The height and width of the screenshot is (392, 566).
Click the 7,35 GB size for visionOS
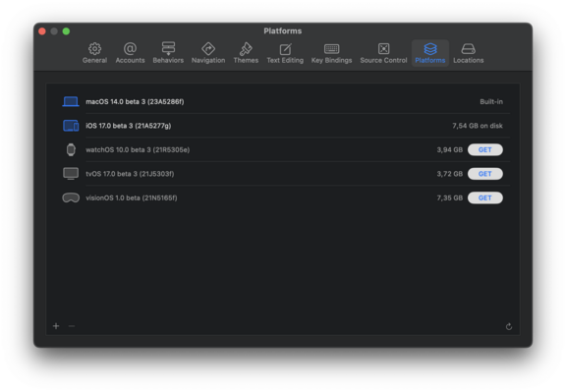click(x=449, y=197)
